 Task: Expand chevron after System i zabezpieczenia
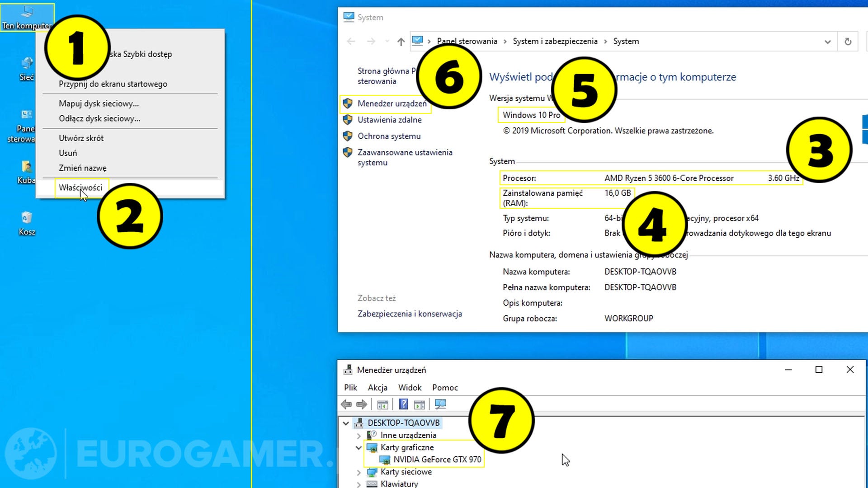click(x=605, y=41)
